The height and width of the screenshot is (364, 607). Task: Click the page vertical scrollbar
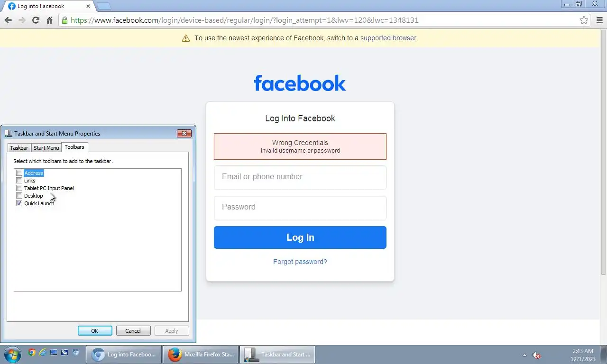point(604,152)
